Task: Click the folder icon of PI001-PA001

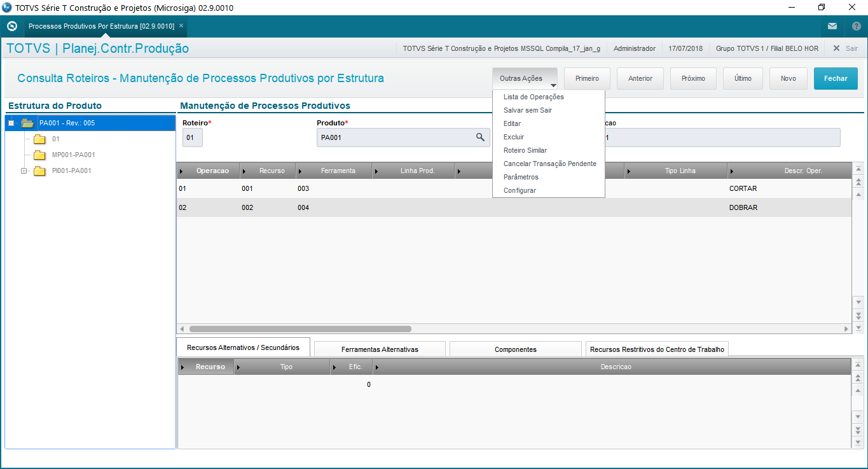Action: (x=39, y=171)
